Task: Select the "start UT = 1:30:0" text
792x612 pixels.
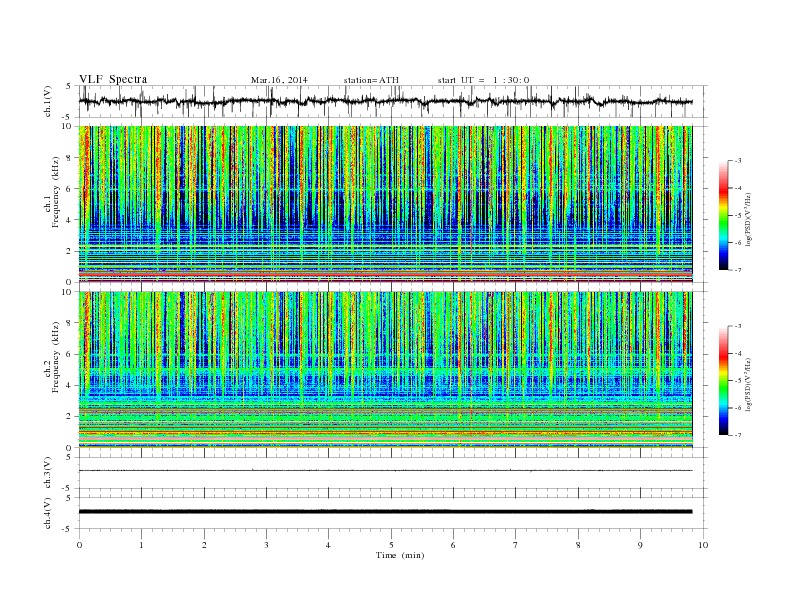Action: (483, 80)
